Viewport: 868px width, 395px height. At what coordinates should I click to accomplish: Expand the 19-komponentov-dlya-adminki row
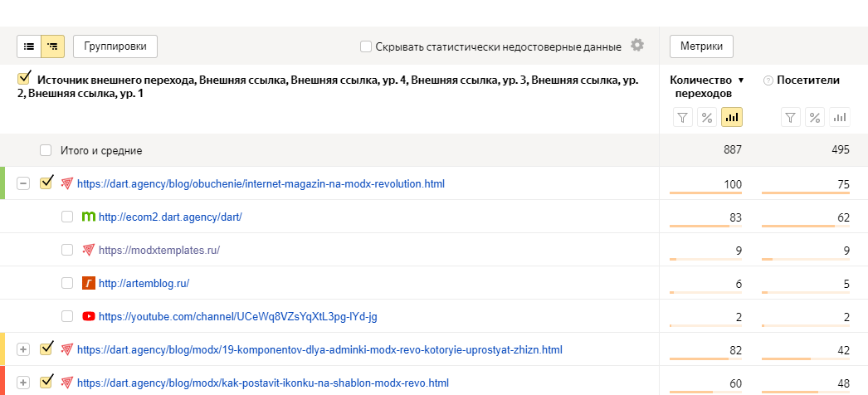[23, 349]
